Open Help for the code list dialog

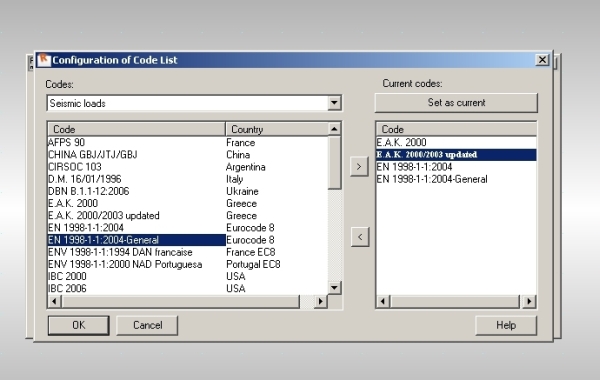pos(506,325)
